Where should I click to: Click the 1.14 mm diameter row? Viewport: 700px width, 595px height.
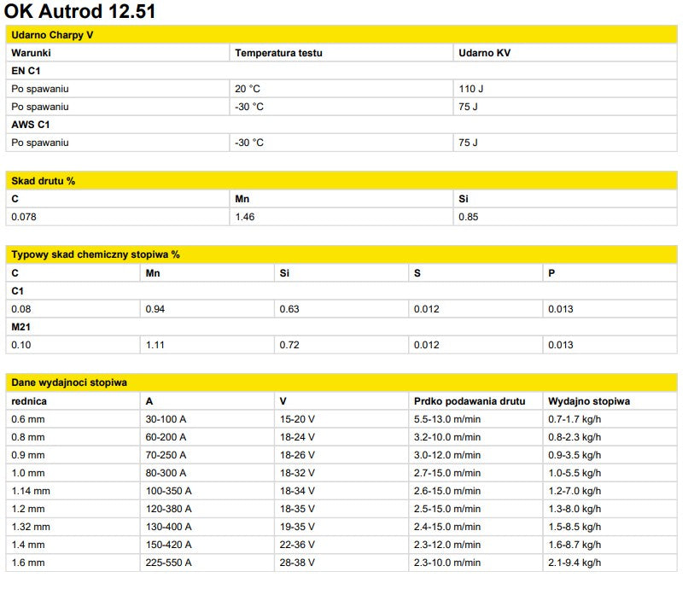[31, 491]
